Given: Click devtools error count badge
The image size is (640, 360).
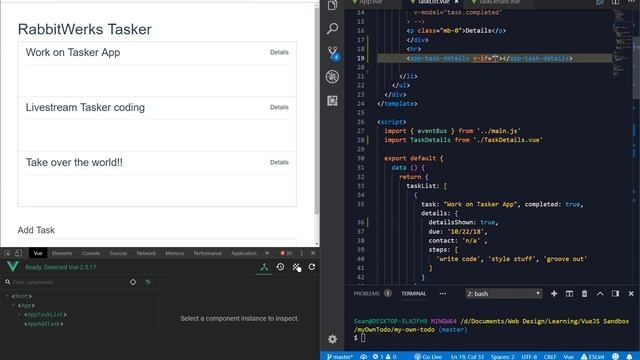Looking at the screenshot, I should [x=286, y=253].
